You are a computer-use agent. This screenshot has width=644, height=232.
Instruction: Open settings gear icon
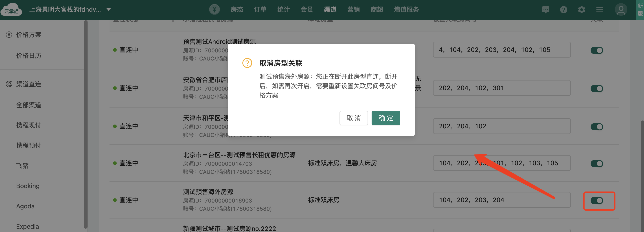(x=581, y=10)
